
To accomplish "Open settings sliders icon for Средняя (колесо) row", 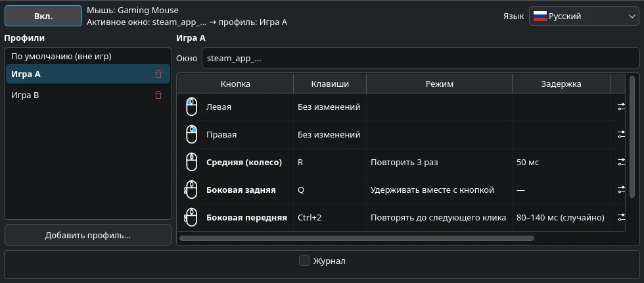I will tap(621, 162).
